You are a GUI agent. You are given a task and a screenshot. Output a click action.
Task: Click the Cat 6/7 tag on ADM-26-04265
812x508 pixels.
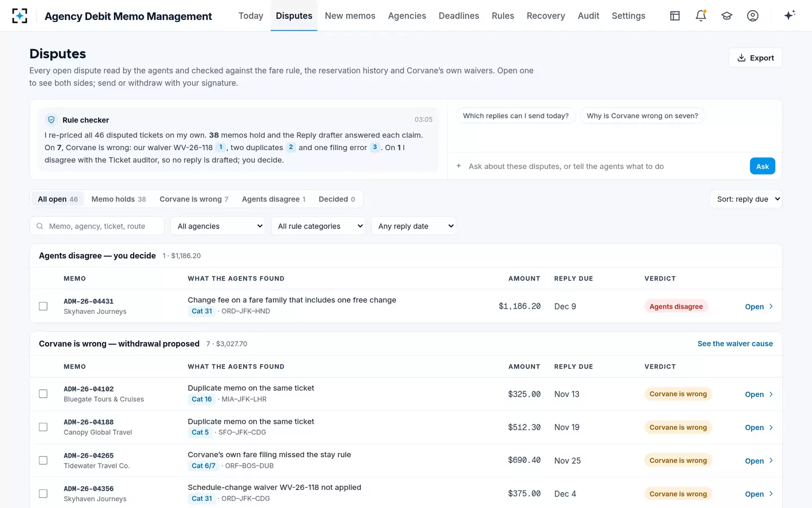[x=204, y=466]
